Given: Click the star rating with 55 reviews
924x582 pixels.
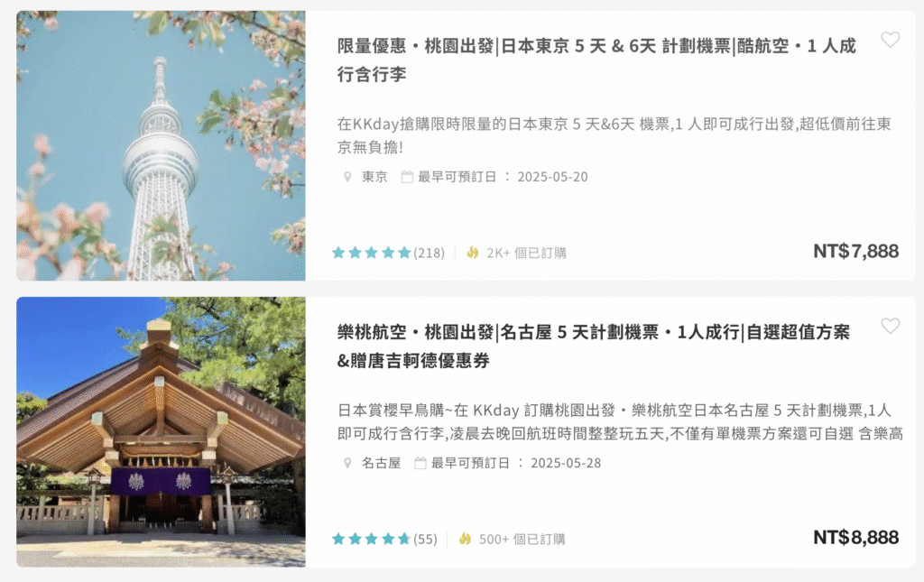Looking at the screenshot, I should [x=371, y=539].
